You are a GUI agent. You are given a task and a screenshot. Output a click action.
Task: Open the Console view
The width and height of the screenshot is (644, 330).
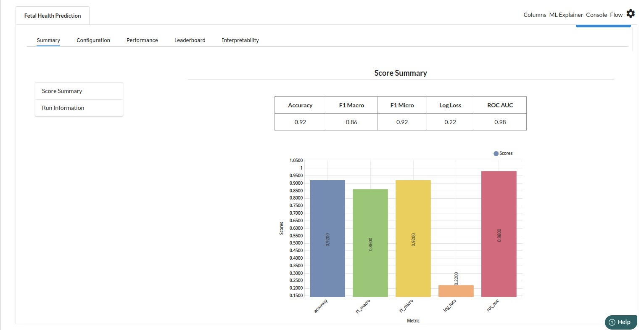(x=596, y=15)
